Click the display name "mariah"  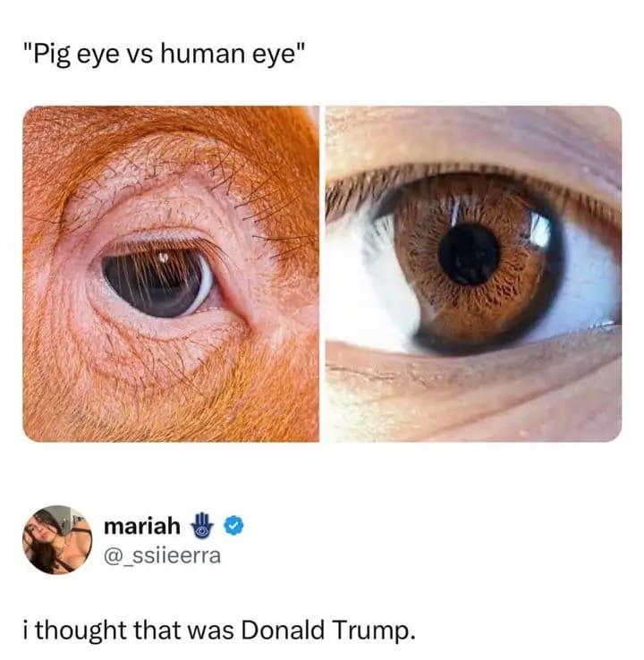pyautogui.click(x=142, y=526)
